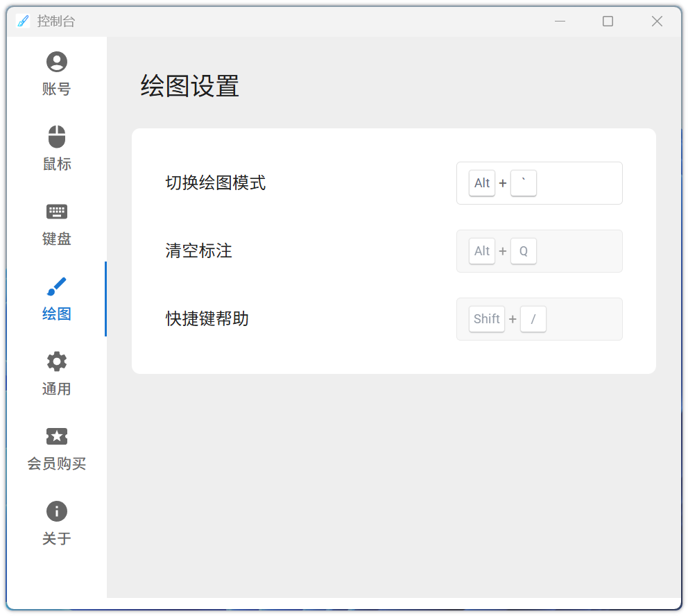Viewport: 688px width, 616px height.
Task: Minimize the 控制台 window
Action: (x=560, y=22)
